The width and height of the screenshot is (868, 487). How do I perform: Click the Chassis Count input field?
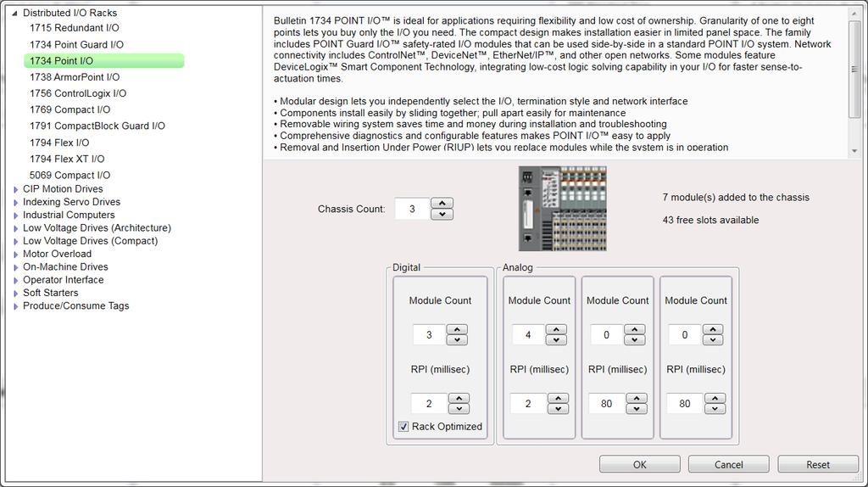click(413, 209)
